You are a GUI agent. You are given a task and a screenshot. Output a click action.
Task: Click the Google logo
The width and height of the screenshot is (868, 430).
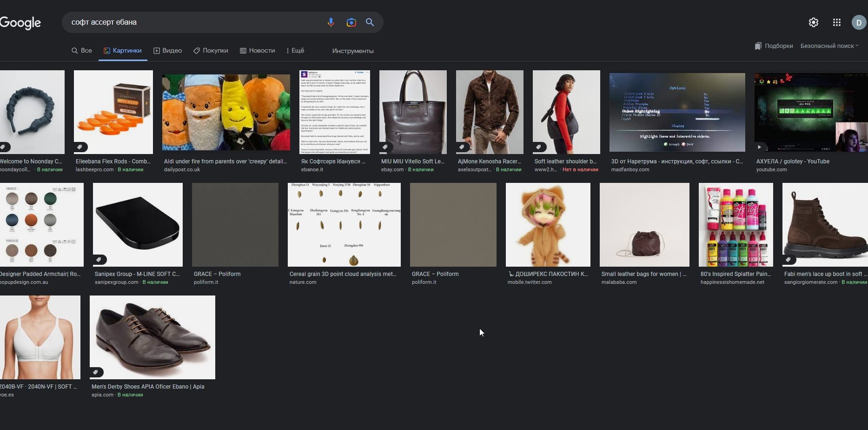(20, 22)
